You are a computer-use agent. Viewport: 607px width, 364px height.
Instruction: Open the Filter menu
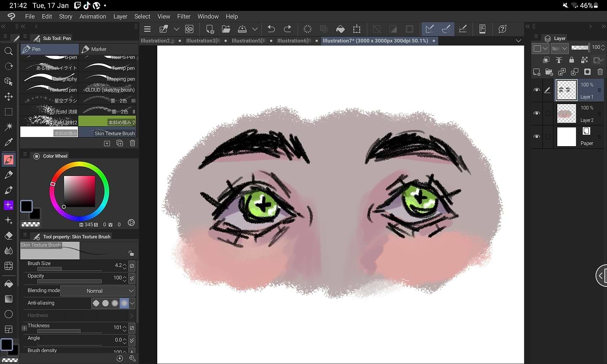(x=183, y=16)
